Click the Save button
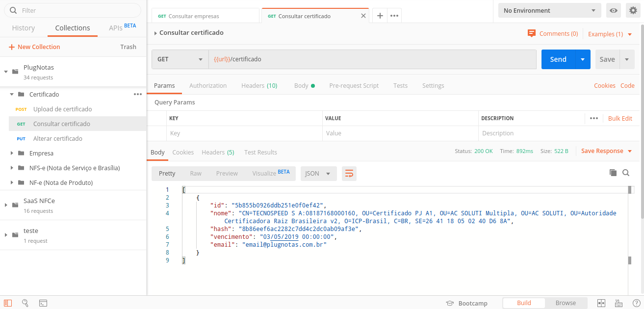This screenshot has height=309, width=644. click(x=607, y=59)
